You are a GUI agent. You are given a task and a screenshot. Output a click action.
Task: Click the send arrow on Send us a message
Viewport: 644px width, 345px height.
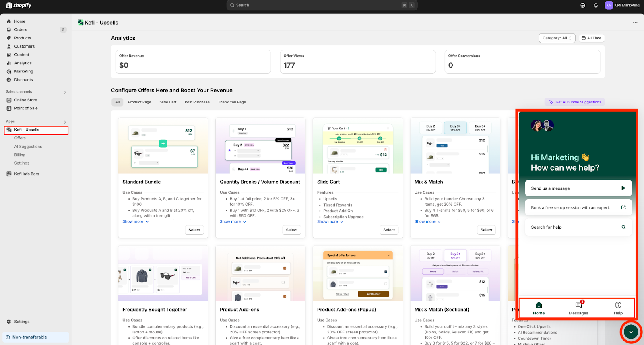click(x=623, y=188)
